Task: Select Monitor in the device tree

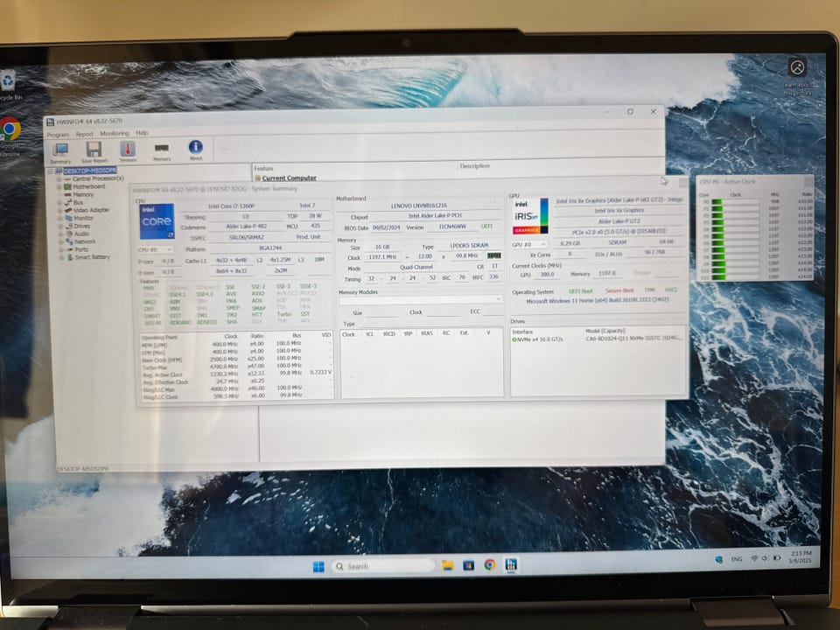Action: (83, 218)
